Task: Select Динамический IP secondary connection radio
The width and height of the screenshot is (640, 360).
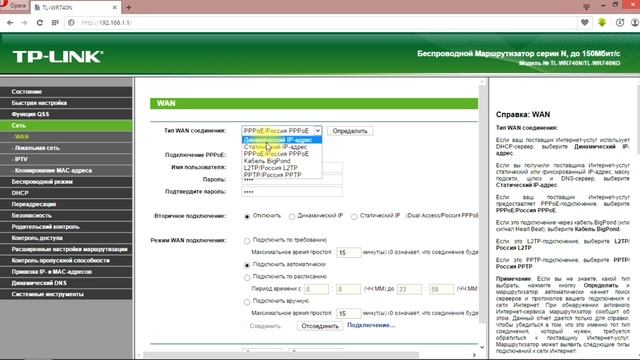Action: pos(292,216)
